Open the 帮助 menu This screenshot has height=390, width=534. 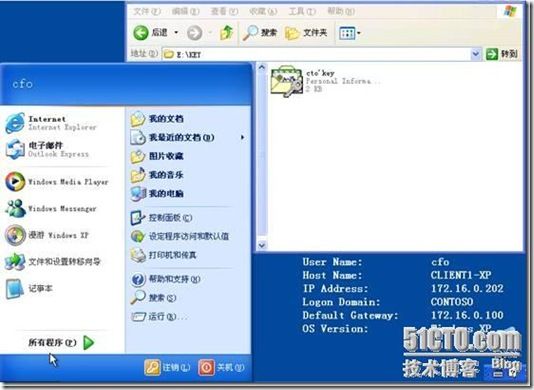coord(341,12)
